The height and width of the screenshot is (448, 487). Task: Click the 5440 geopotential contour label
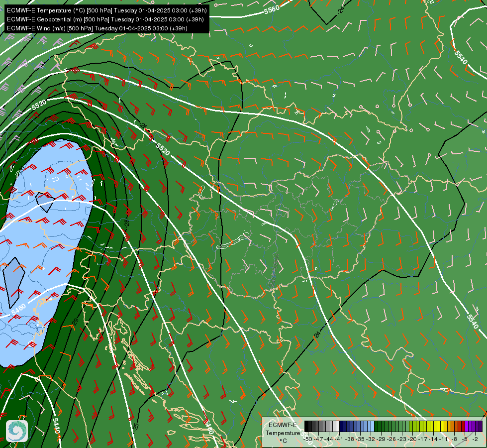(56, 426)
